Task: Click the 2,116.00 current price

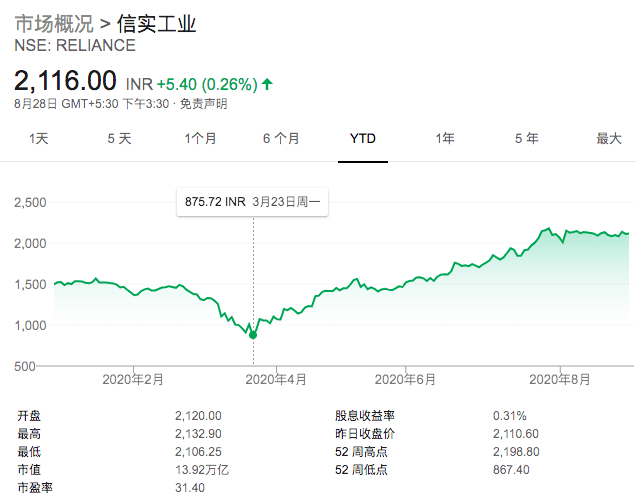Action: (x=65, y=81)
